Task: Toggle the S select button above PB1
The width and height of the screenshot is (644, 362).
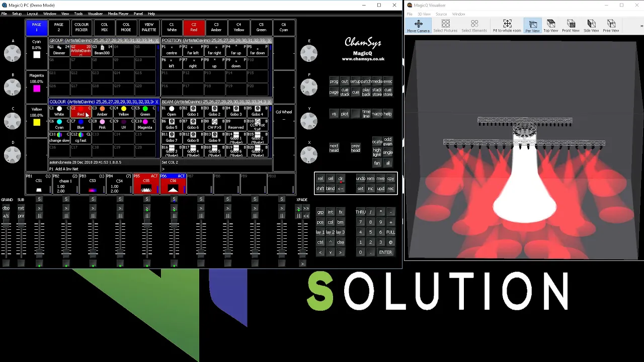Action: point(39,199)
